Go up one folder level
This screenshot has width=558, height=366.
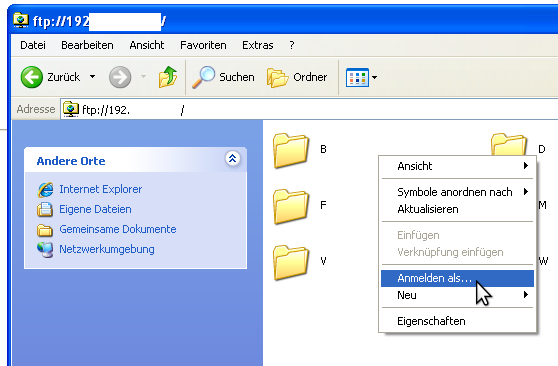click(168, 77)
